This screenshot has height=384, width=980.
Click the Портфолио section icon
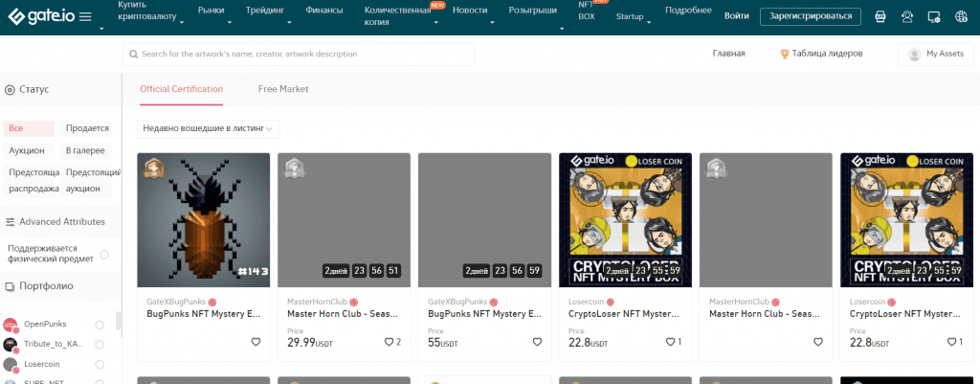pyautogui.click(x=10, y=287)
